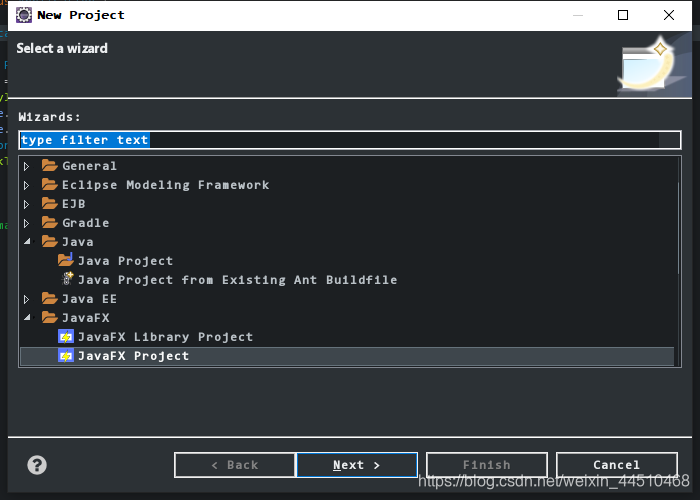700x500 pixels.
Task: Select the JavaFX category label
Action: click(x=86, y=318)
